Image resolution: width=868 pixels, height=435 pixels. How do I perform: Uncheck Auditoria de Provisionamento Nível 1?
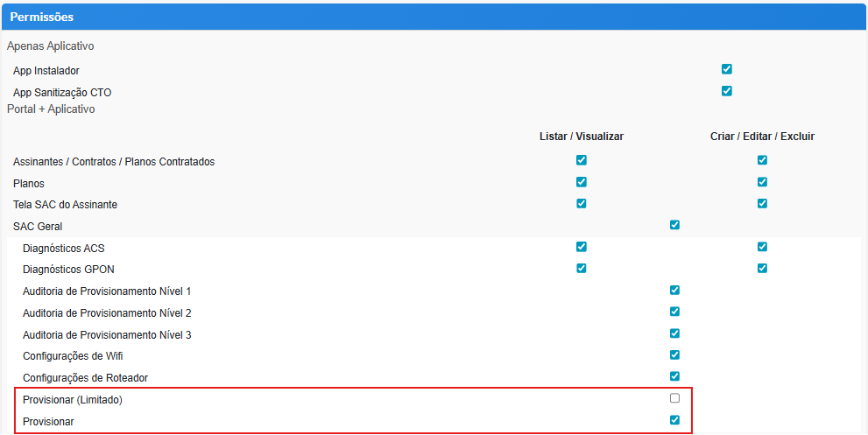pos(674,290)
